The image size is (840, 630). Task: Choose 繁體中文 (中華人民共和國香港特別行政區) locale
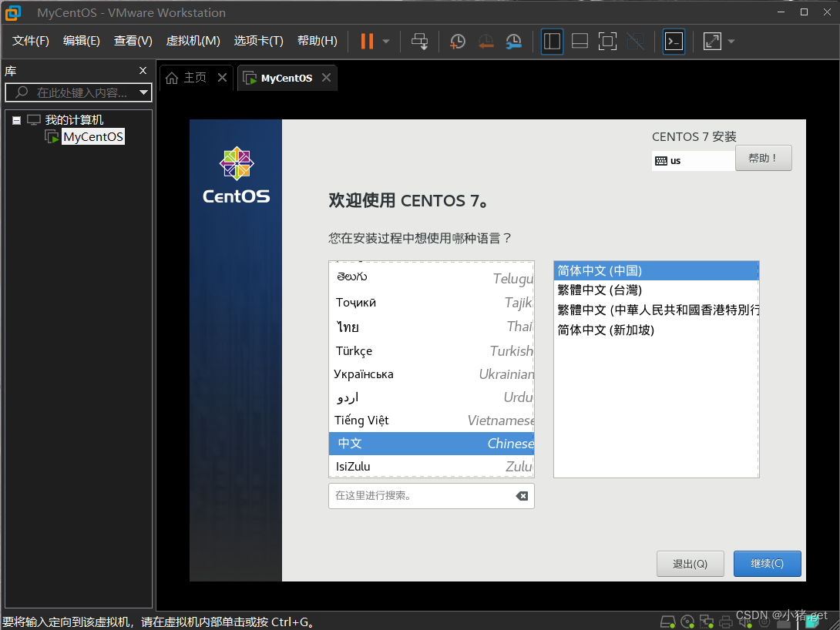(x=656, y=310)
